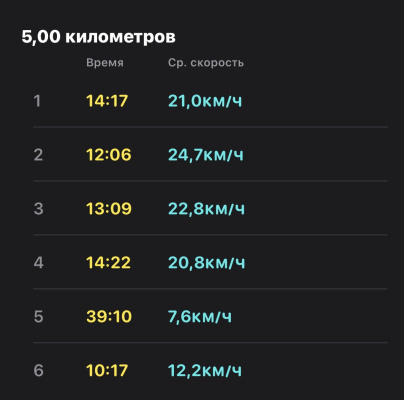This screenshot has height=400, width=404.
Task: Select the 14:22 time value
Action: tap(108, 263)
